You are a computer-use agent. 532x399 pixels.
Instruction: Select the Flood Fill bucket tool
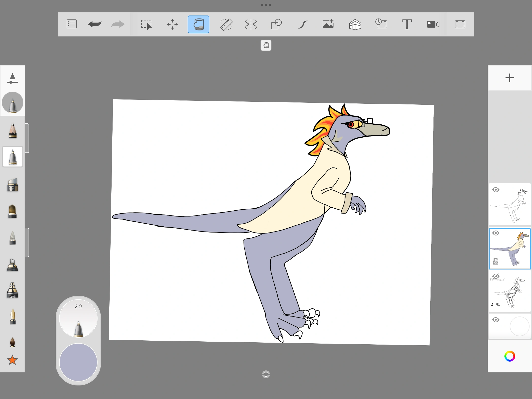(199, 24)
